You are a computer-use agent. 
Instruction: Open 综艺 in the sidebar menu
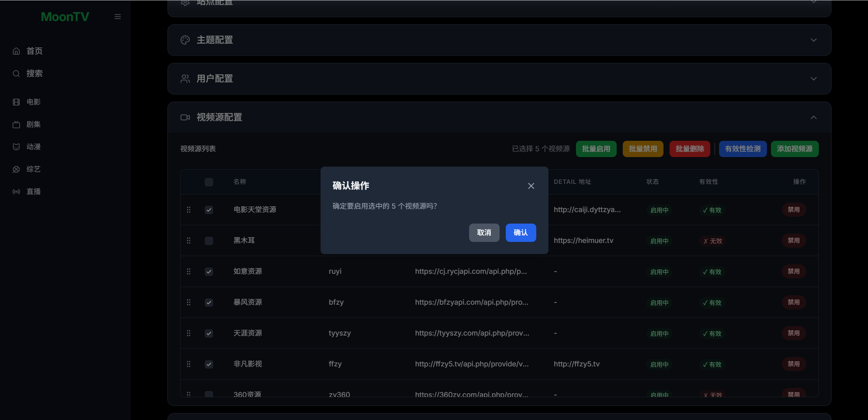click(x=33, y=169)
